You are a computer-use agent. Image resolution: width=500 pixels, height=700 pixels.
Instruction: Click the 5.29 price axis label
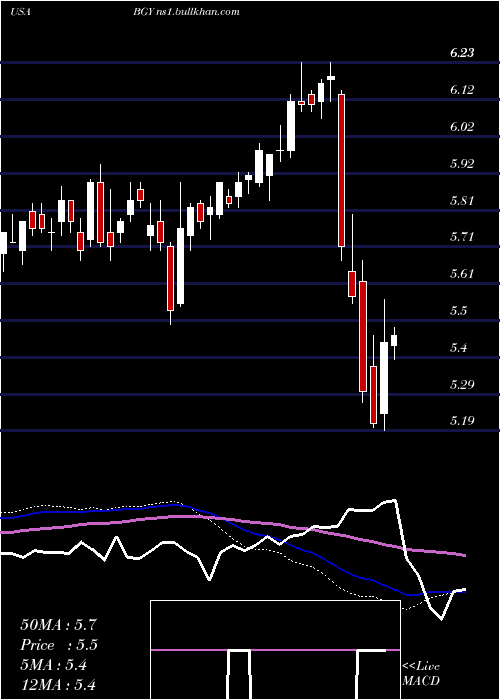coord(462,385)
